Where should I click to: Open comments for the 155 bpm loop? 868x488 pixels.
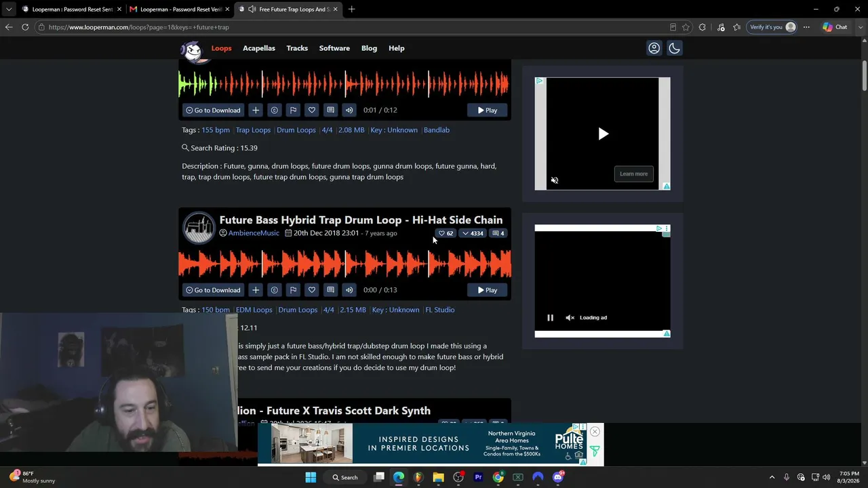click(330, 110)
